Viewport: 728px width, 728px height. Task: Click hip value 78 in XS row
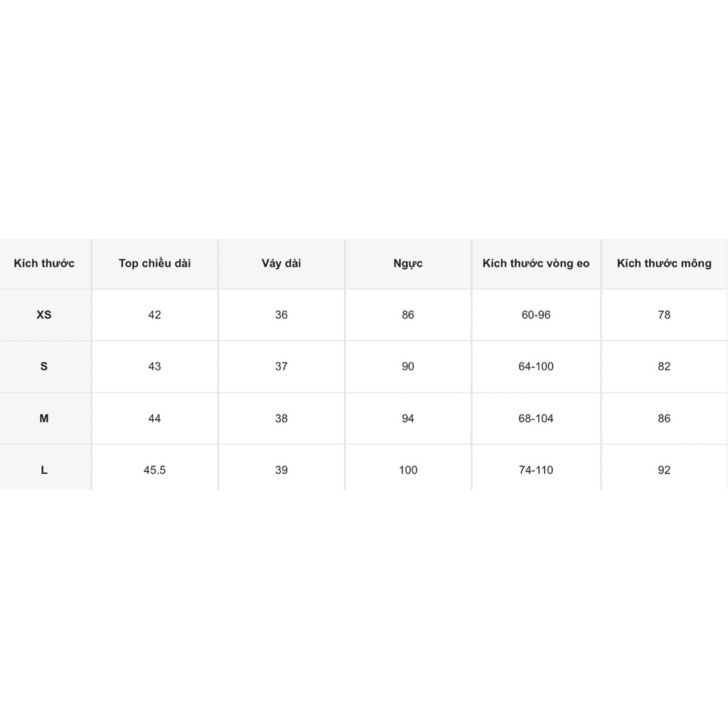[664, 315]
